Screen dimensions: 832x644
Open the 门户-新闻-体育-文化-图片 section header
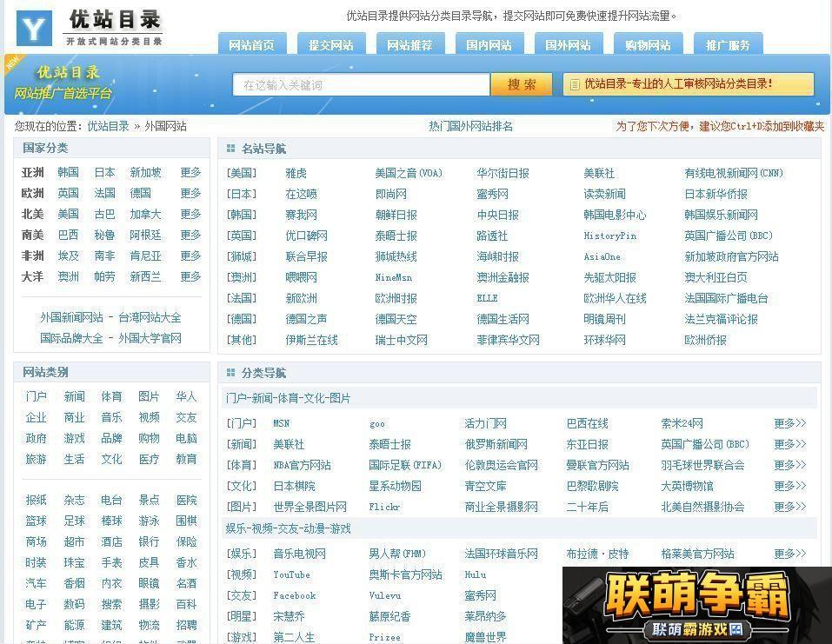(x=288, y=398)
